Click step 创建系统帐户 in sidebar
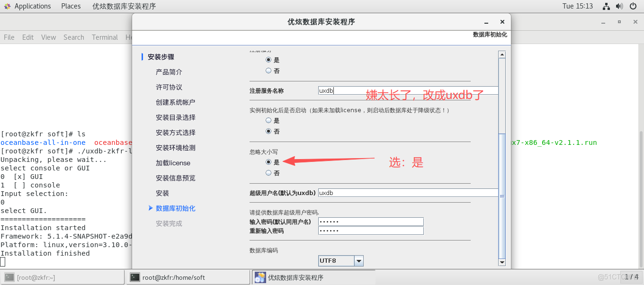Image resolution: width=644 pixels, height=285 pixels. [x=176, y=102]
